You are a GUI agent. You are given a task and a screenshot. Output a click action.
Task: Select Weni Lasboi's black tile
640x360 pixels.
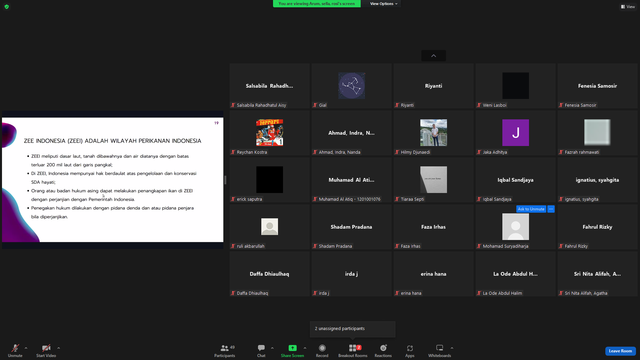point(516,86)
